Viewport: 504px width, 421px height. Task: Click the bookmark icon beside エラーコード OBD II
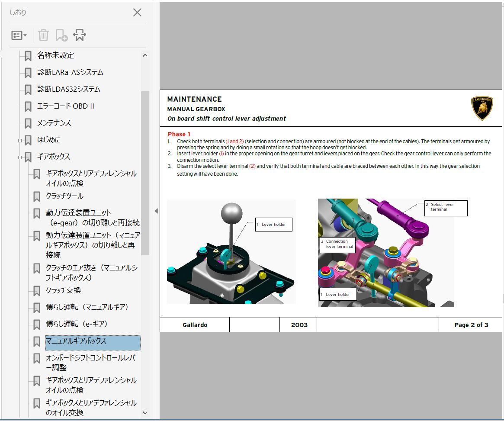pyautogui.click(x=28, y=106)
